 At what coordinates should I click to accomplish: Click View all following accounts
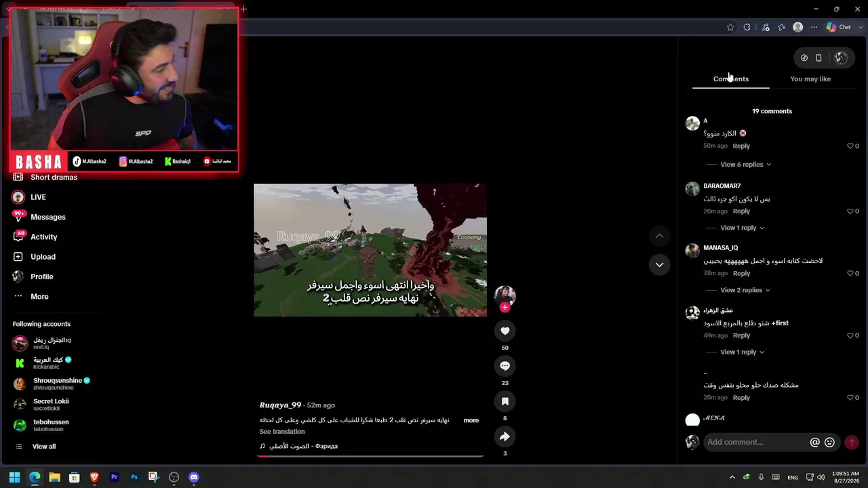click(44, 447)
